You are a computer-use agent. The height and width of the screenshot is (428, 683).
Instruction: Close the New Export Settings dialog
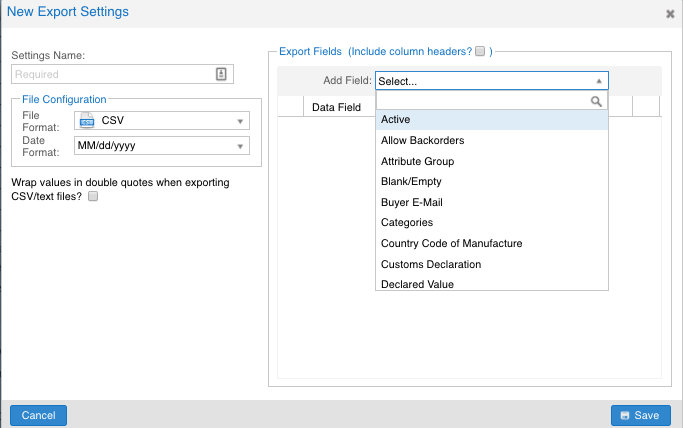click(670, 14)
